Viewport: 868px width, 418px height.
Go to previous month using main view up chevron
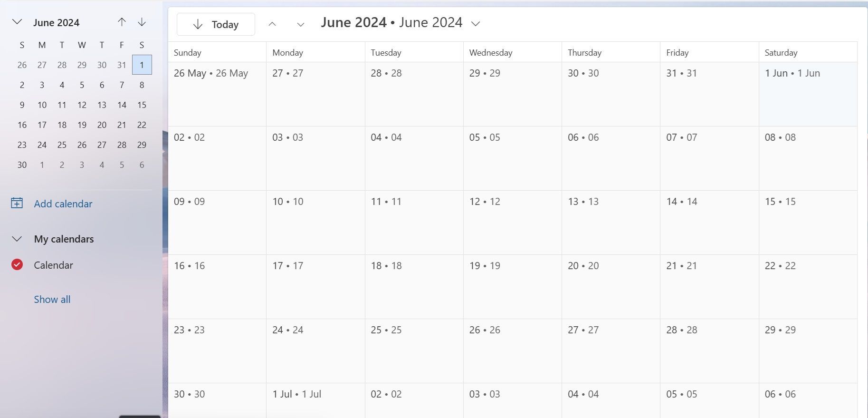coord(272,24)
